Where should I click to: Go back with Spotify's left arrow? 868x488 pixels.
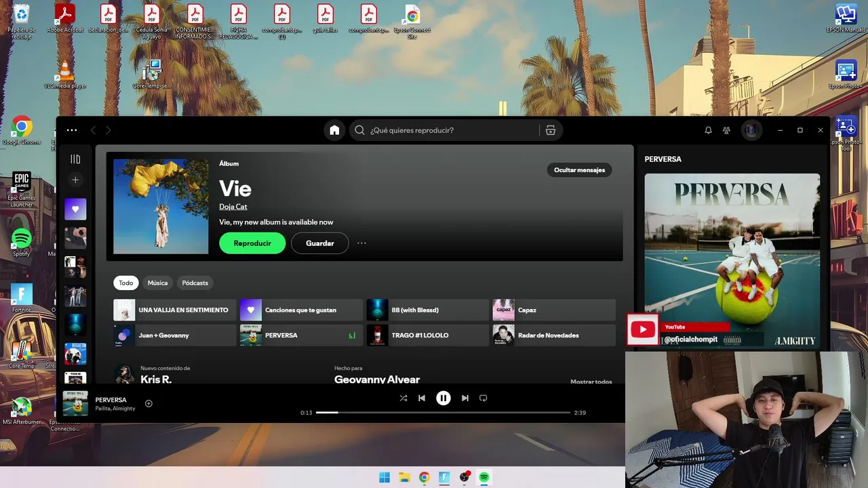click(94, 130)
